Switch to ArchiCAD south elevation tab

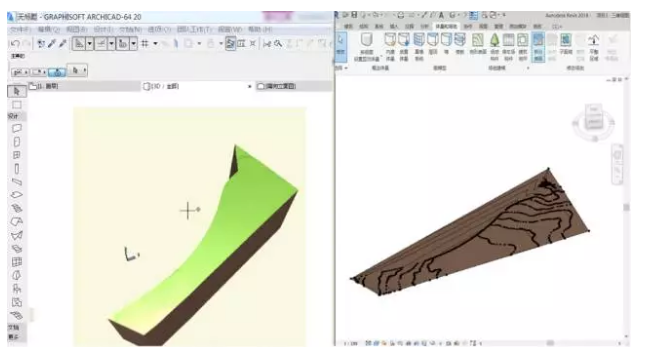tap(293, 86)
